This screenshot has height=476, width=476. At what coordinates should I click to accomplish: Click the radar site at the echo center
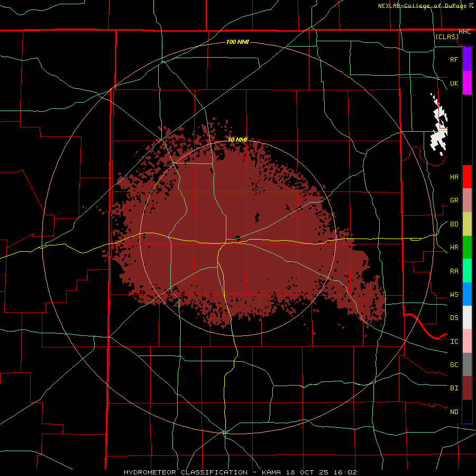click(238, 238)
